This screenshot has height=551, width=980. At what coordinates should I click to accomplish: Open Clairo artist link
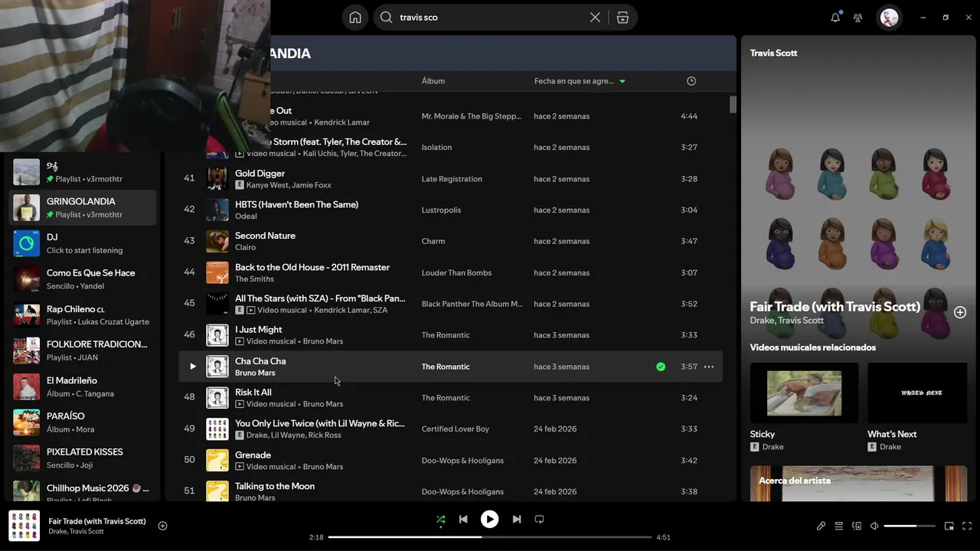point(245,248)
